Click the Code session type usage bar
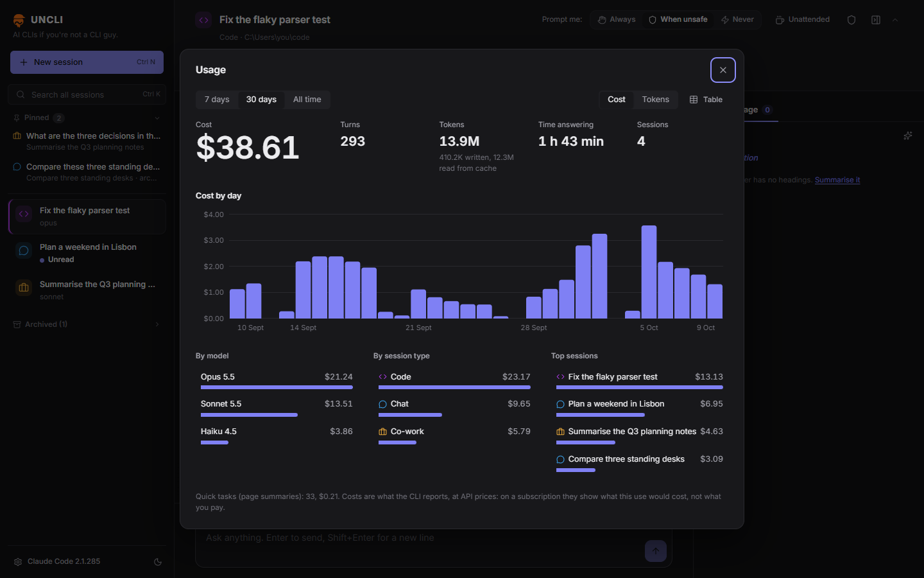 point(454,387)
